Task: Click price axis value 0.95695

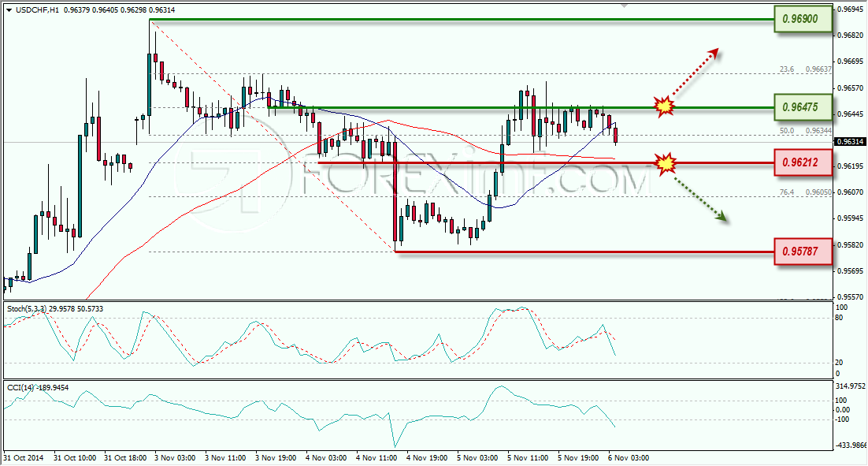Action: coord(851,271)
